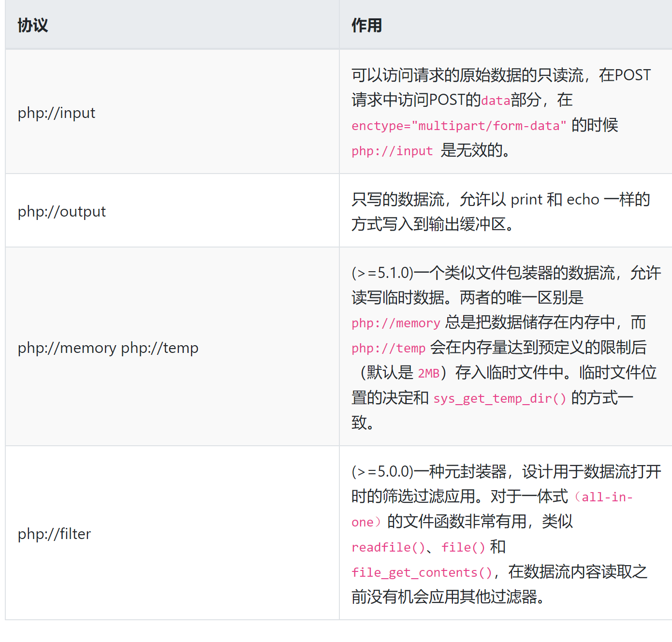
Task: Click the file_get_contents() inline code
Action: coord(422,572)
